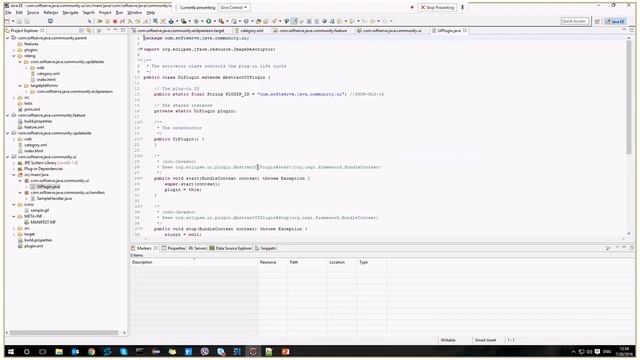Screen dimensions: 640x360
Task: Open the Source menu
Action: (33, 13)
